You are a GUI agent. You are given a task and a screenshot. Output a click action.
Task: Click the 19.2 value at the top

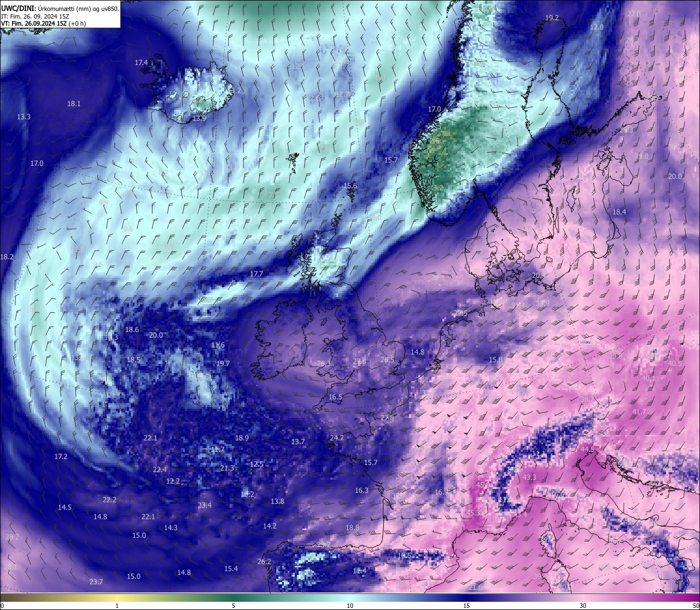coord(552,18)
